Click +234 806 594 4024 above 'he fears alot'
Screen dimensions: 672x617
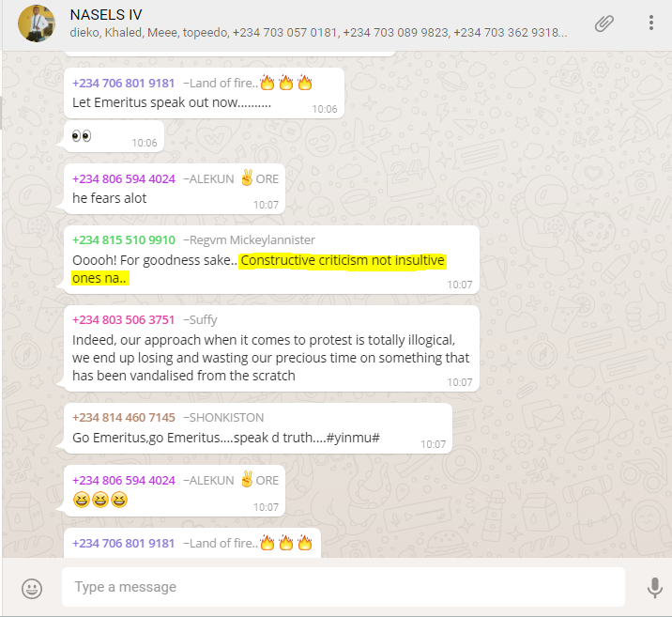tap(124, 178)
